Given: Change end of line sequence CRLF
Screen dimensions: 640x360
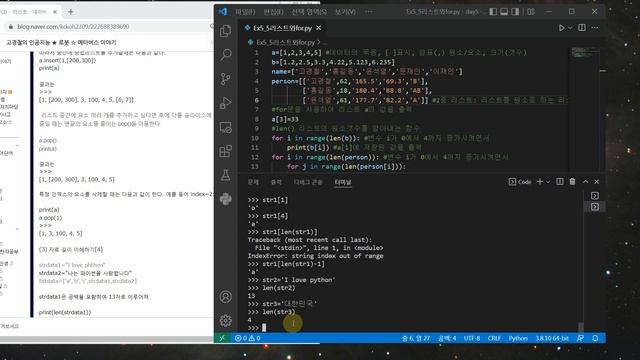Looking at the screenshot, I should (x=494, y=338).
